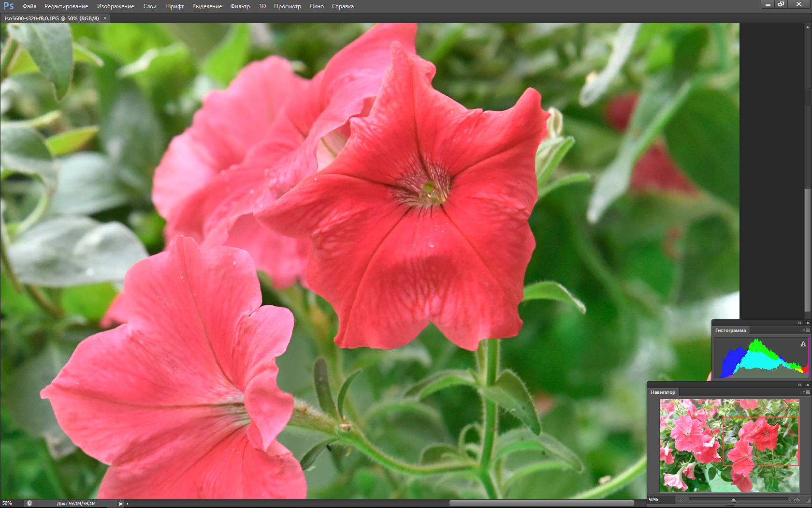Open the Выделение menu

tap(207, 6)
